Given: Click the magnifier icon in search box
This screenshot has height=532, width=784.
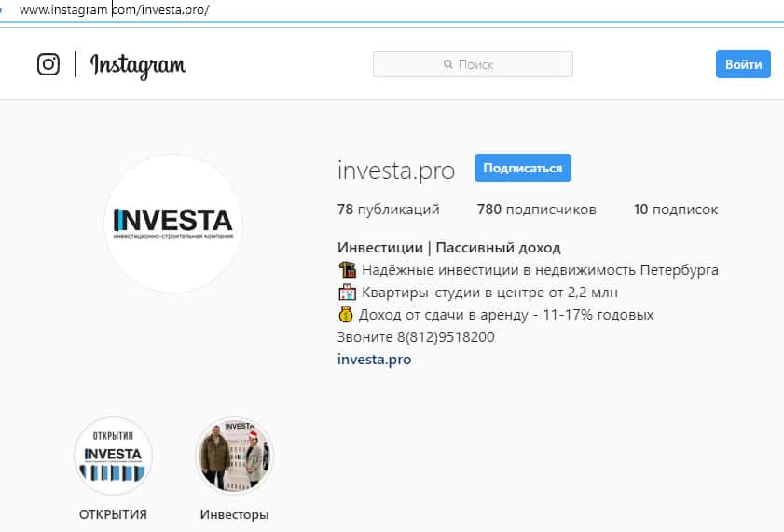Looking at the screenshot, I should 448,64.
